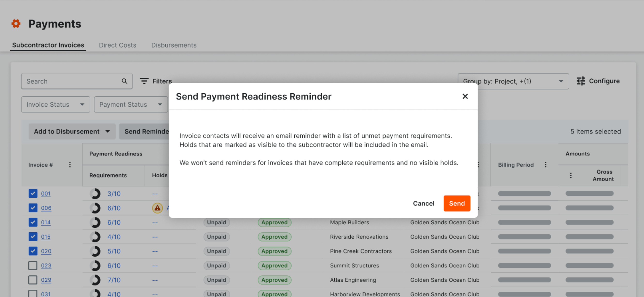Open the Filters icon button
This screenshot has height=297, width=644.
click(144, 81)
